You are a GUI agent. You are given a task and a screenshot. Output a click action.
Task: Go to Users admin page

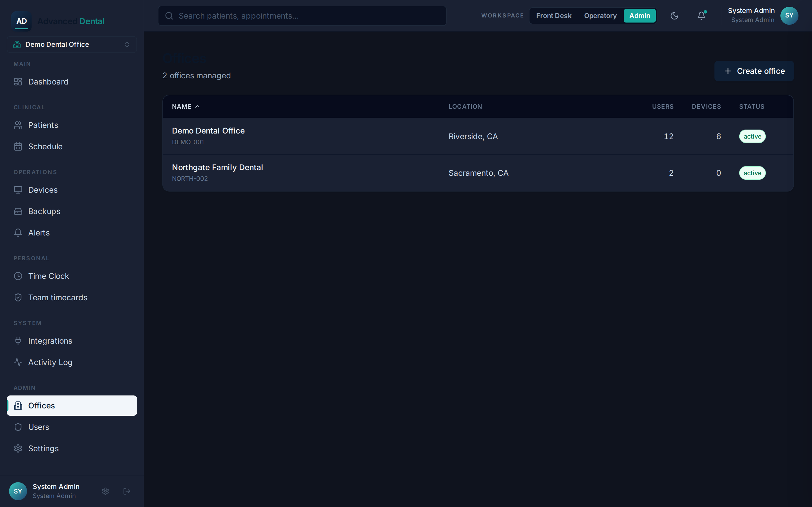point(72,427)
